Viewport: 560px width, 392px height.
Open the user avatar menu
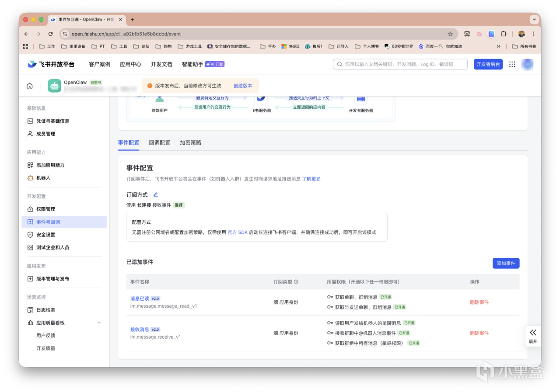pyautogui.click(x=528, y=64)
